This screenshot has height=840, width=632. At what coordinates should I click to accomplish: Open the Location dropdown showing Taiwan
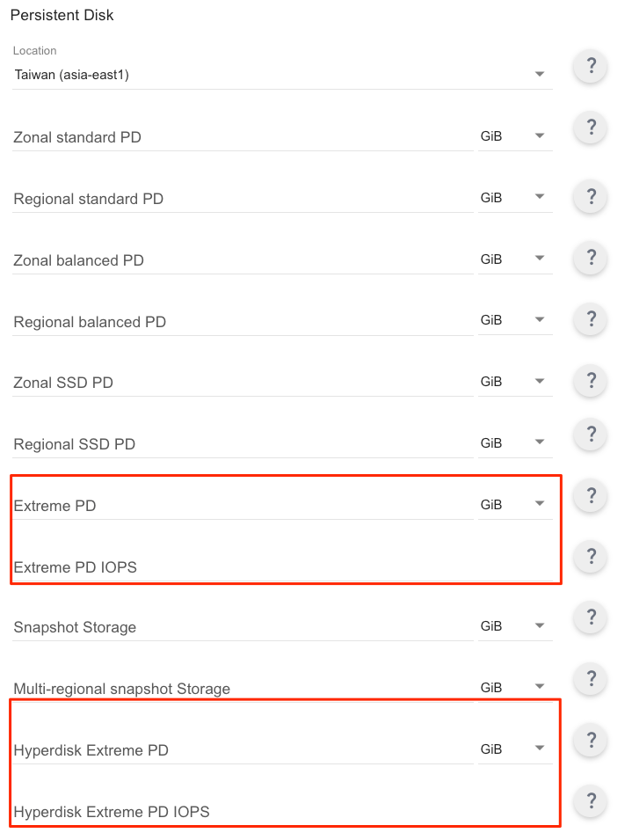point(282,75)
